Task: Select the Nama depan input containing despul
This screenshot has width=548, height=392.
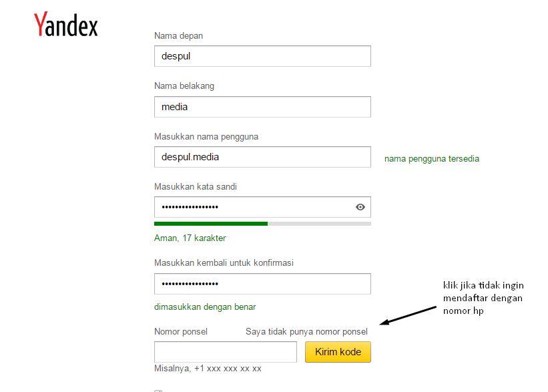Action: click(262, 56)
